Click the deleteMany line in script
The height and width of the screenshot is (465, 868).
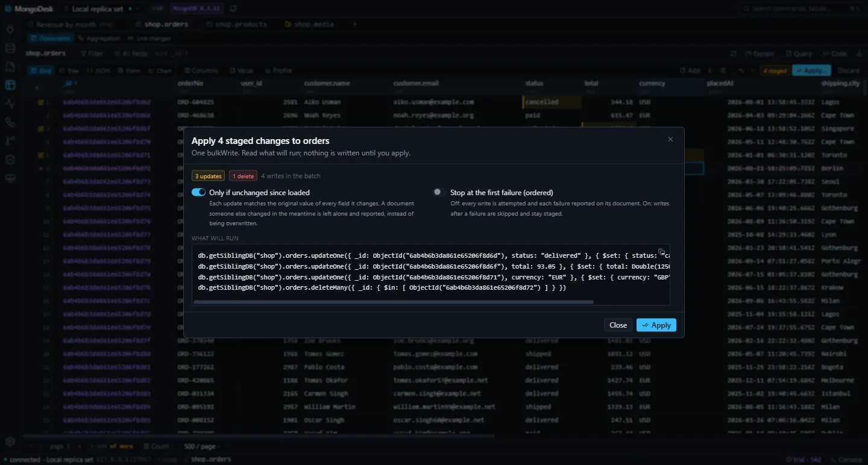tap(382, 288)
